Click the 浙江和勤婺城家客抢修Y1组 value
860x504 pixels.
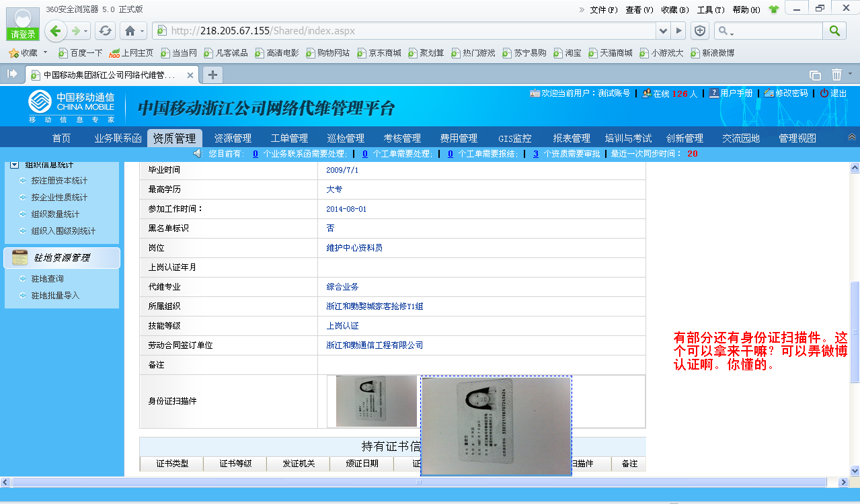(x=375, y=306)
